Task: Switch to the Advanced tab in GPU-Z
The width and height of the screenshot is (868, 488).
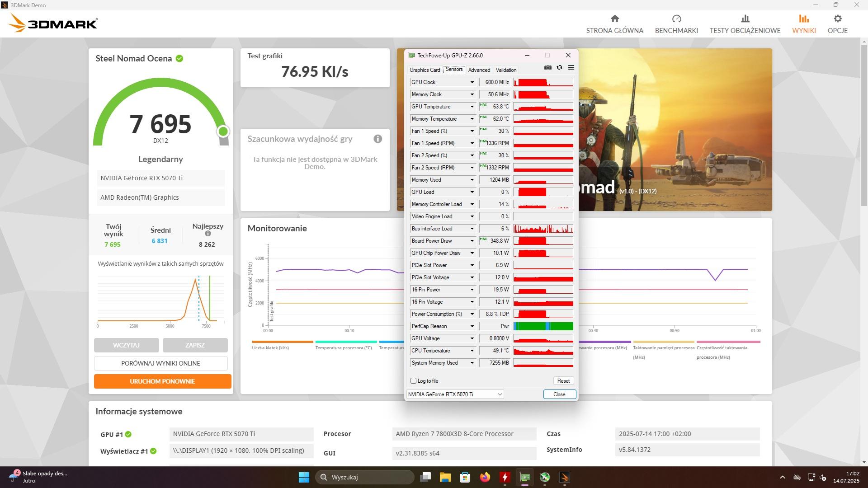Action: point(479,70)
